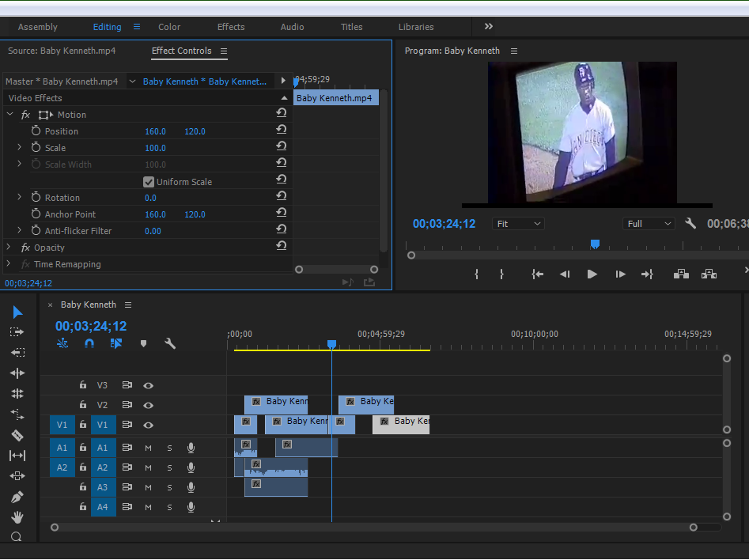This screenshot has width=749, height=560.
Task: Click the Step Forward one frame button
Action: (x=620, y=274)
